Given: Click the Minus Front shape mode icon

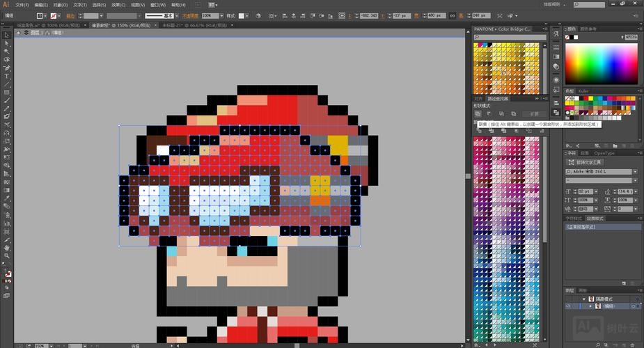Looking at the screenshot, I should click(x=489, y=113).
